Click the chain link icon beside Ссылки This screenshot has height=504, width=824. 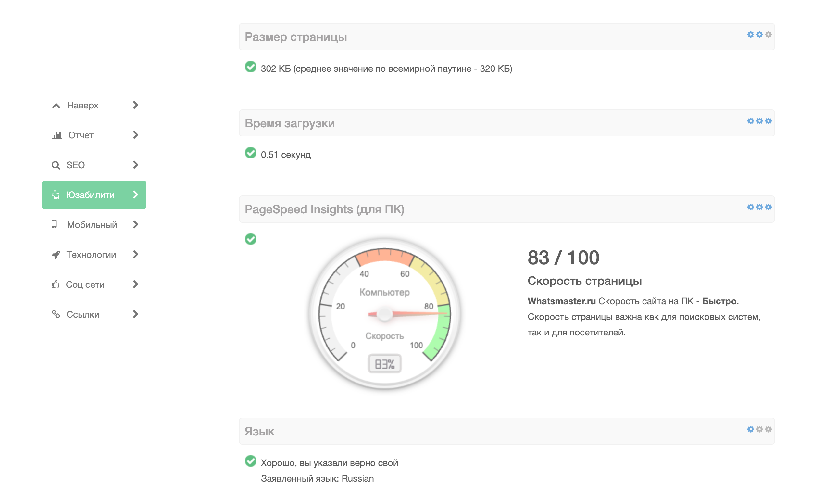[56, 314]
